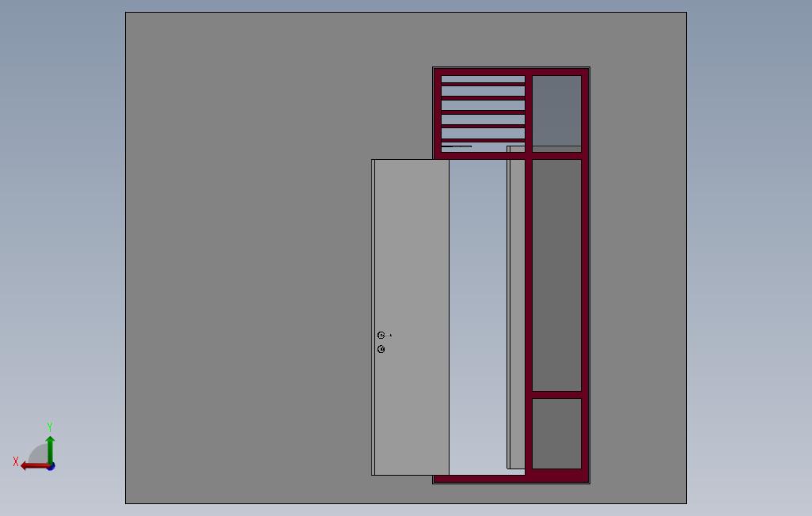Image resolution: width=812 pixels, height=516 pixels.
Task: Click the blue Z axis ball of the triad
Action: [51, 467]
